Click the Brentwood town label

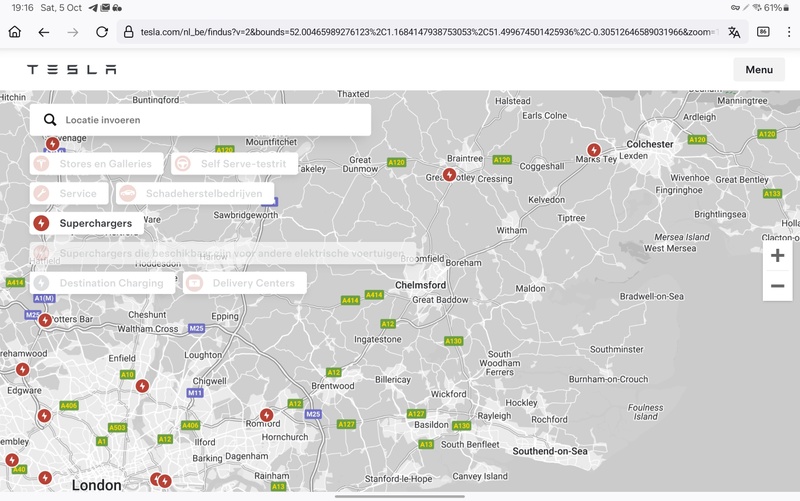click(x=333, y=386)
